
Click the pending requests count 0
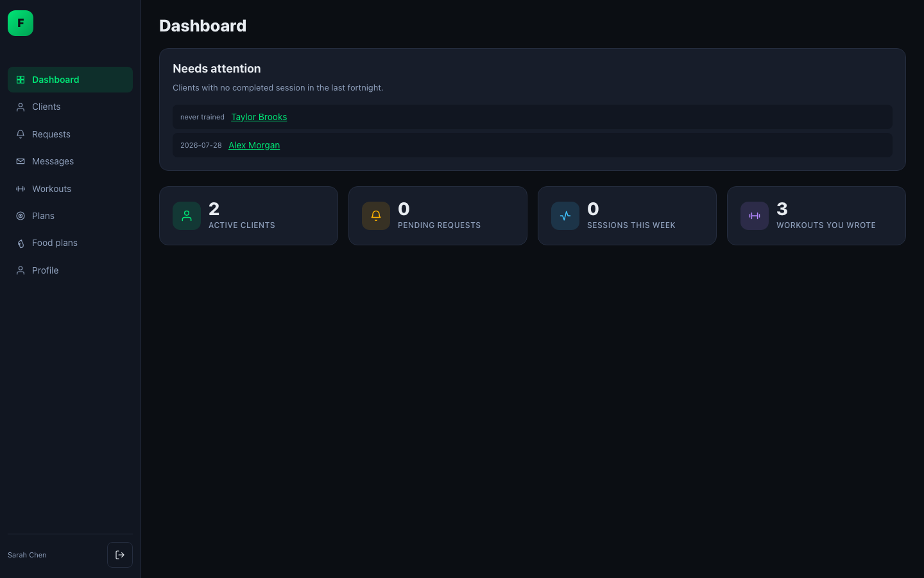(x=404, y=209)
